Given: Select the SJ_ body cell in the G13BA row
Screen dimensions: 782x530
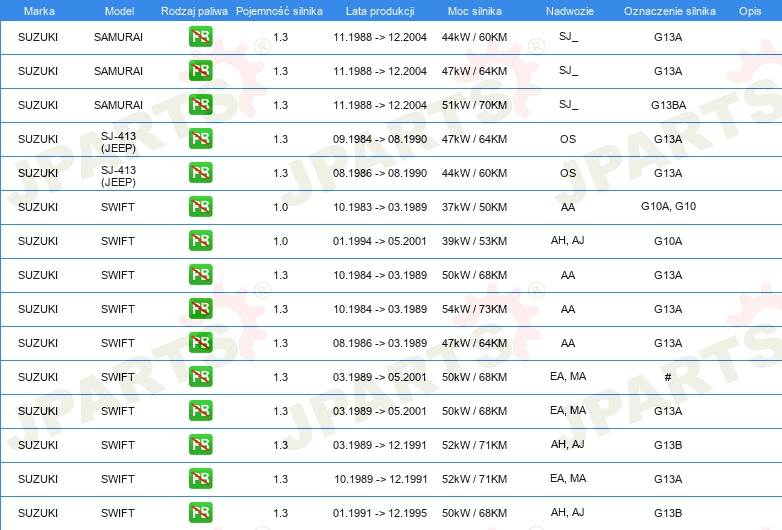Looking at the screenshot, I should point(568,104).
